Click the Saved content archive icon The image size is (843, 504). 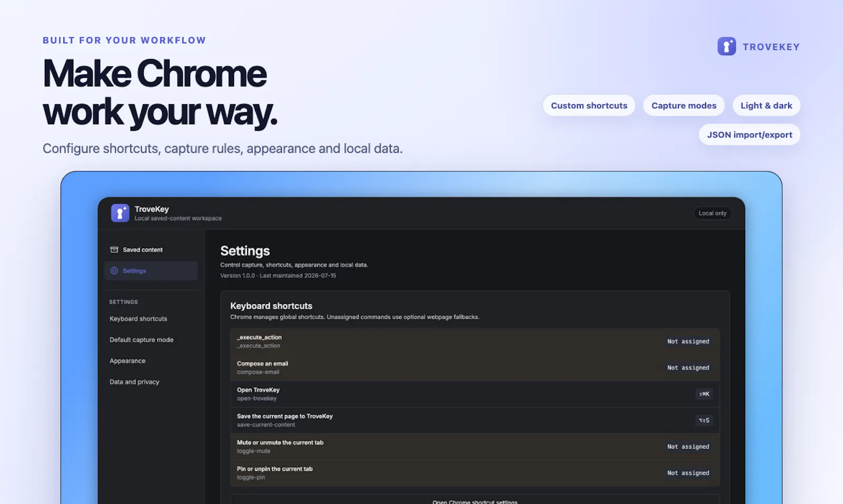click(x=114, y=250)
